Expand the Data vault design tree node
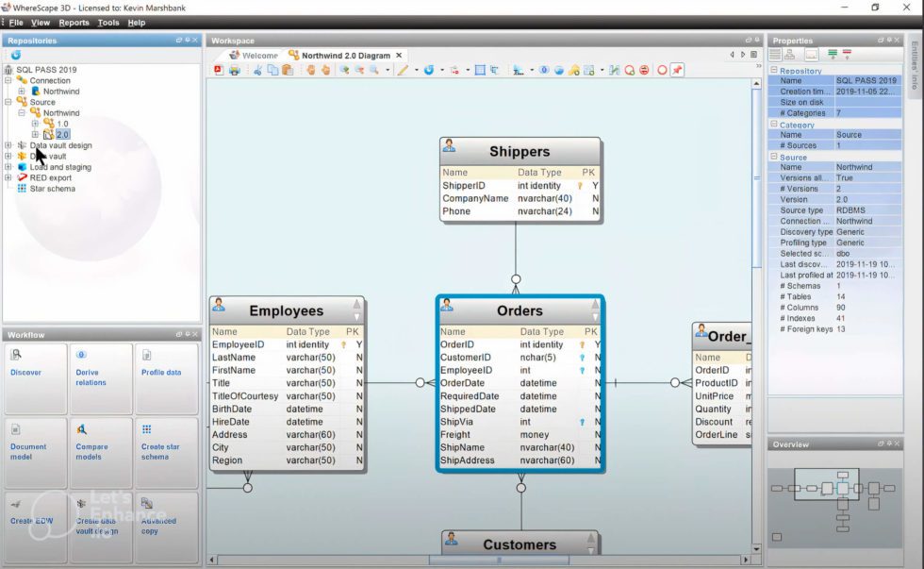 click(10, 145)
